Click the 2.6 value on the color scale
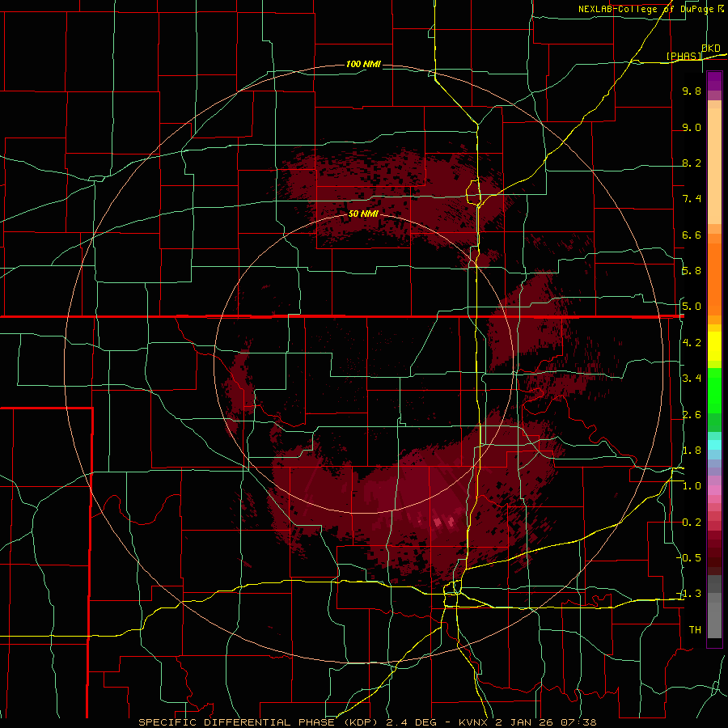Screen dimensions: 728x728 pos(692,415)
